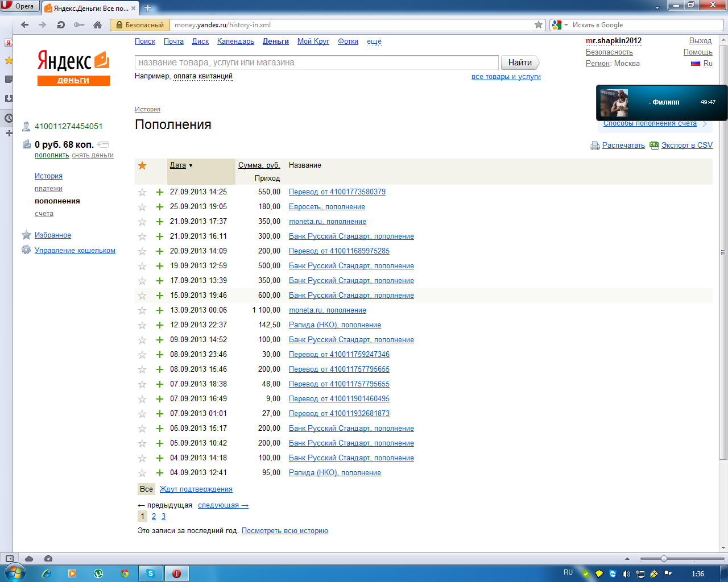Screen dimensions: 728x582
Task: Open Internet Explorer from the taskbar
Action: tap(47, 573)
